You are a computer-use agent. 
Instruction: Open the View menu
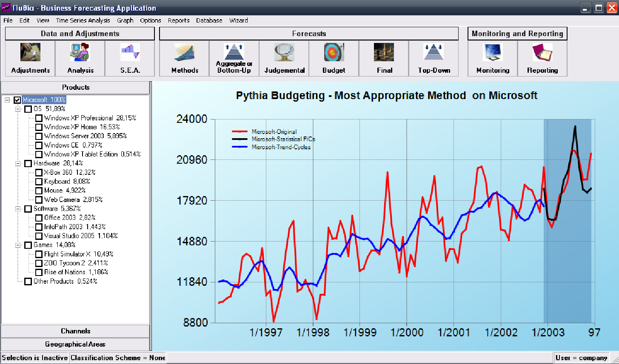click(x=43, y=20)
